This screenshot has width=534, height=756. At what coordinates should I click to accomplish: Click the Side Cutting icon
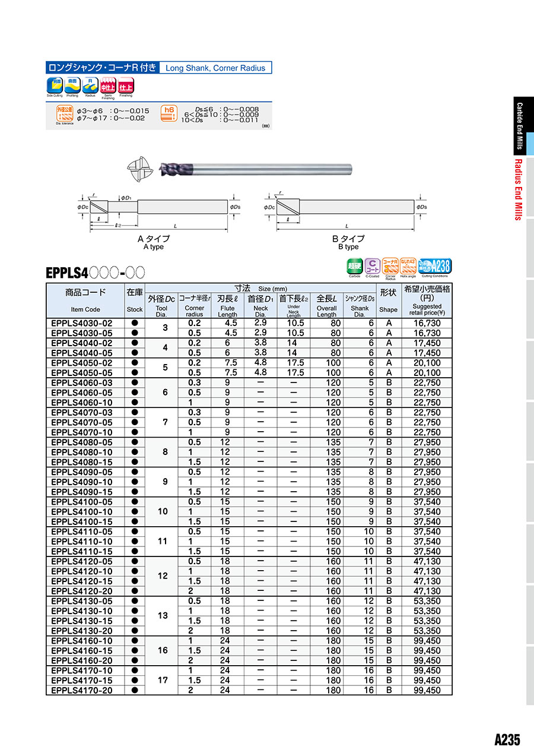tap(54, 85)
